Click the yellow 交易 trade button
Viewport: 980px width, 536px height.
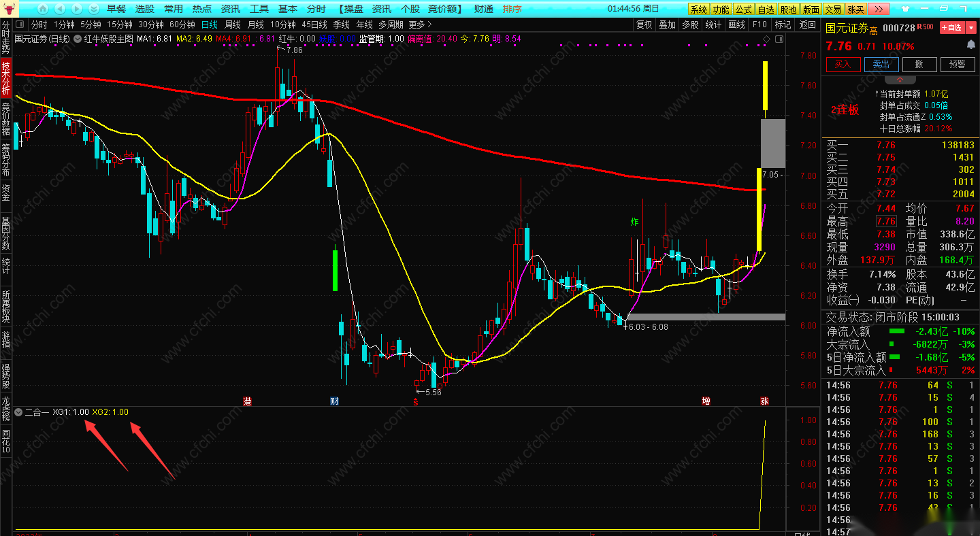pyautogui.click(x=834, y=9)
